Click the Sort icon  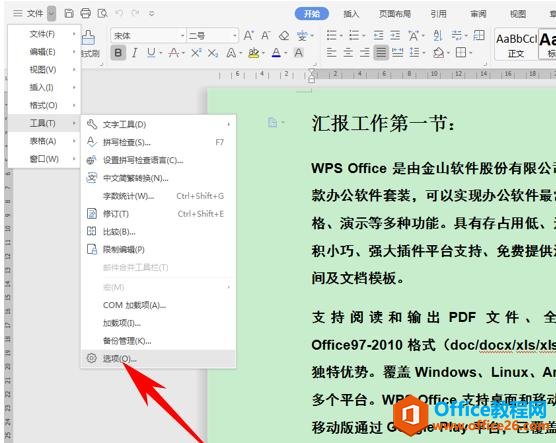click(438, 35)
